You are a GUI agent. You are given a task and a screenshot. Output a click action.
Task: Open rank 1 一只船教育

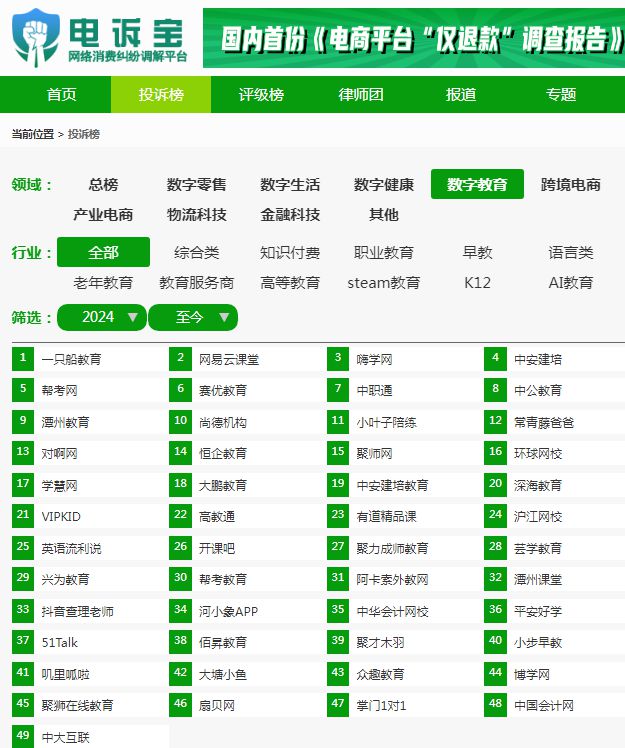point(72,359)
